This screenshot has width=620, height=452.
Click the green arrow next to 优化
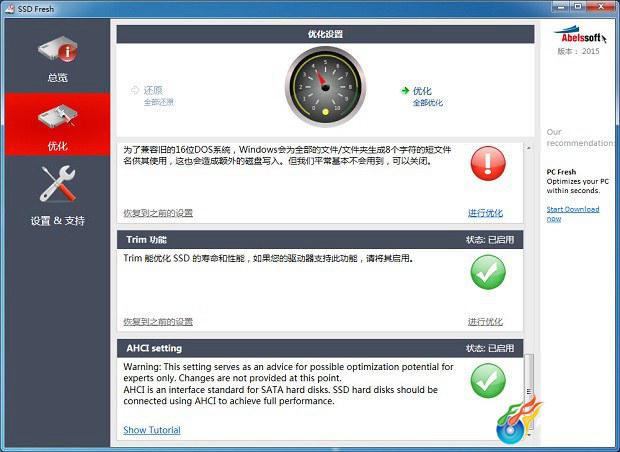tap(405, 91)
